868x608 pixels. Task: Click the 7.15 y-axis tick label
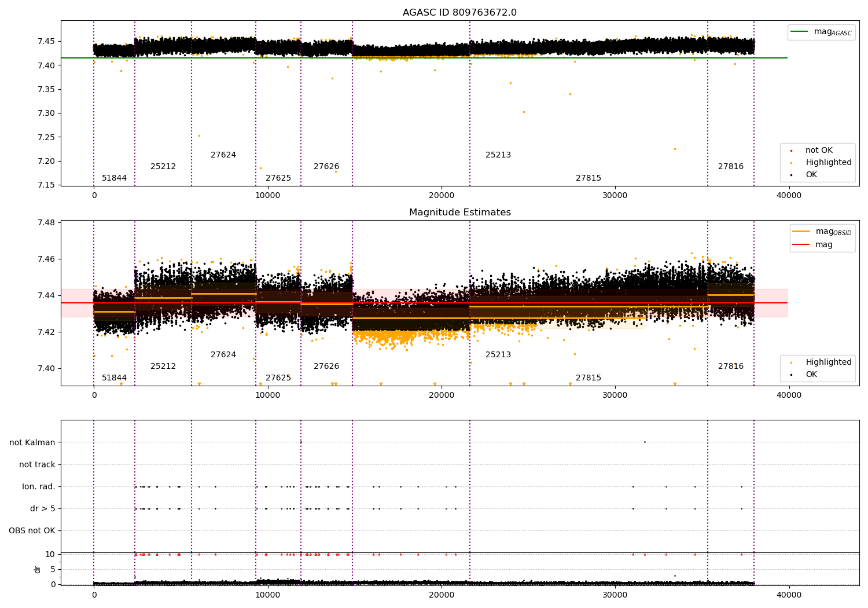coord(46,185)
